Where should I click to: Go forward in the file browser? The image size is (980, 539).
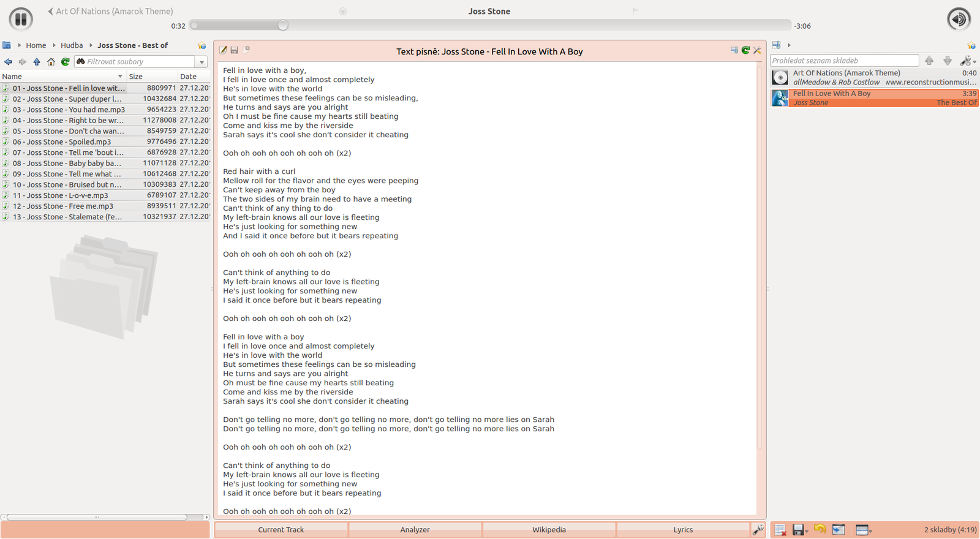(x=23, y=62)
